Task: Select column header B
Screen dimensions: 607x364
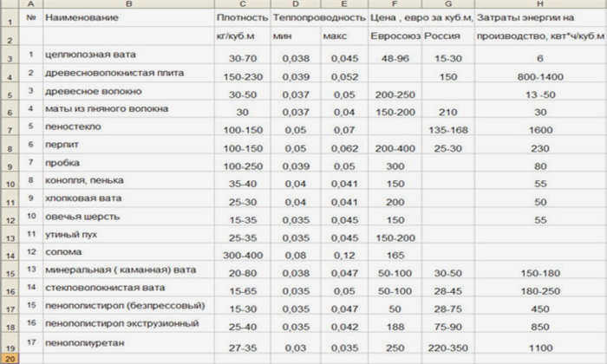Action: (x=129, y=3)
